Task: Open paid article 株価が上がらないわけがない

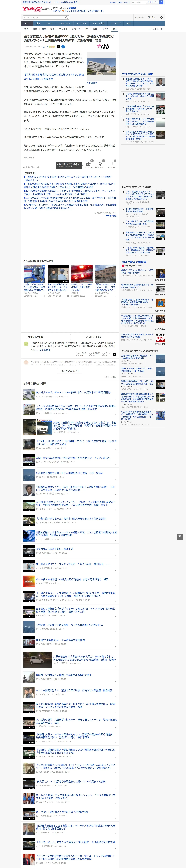Action: click(x=137, y=272)
